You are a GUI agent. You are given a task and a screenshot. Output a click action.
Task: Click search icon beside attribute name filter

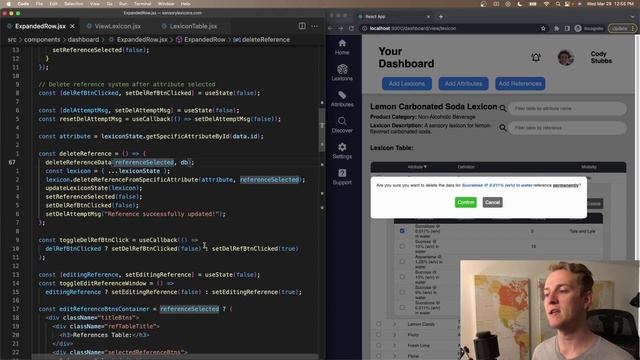[x=503, y=109]
